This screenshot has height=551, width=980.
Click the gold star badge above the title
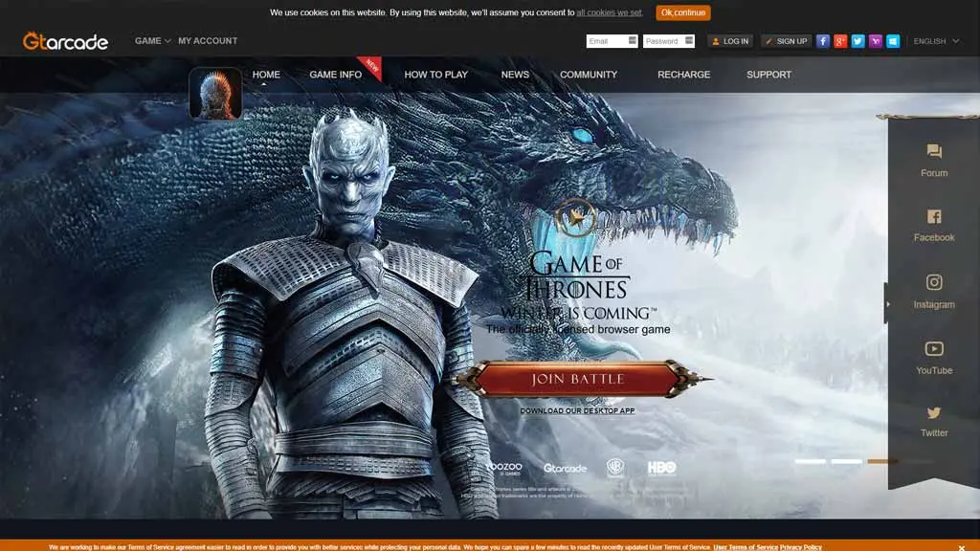coord(575,217)
